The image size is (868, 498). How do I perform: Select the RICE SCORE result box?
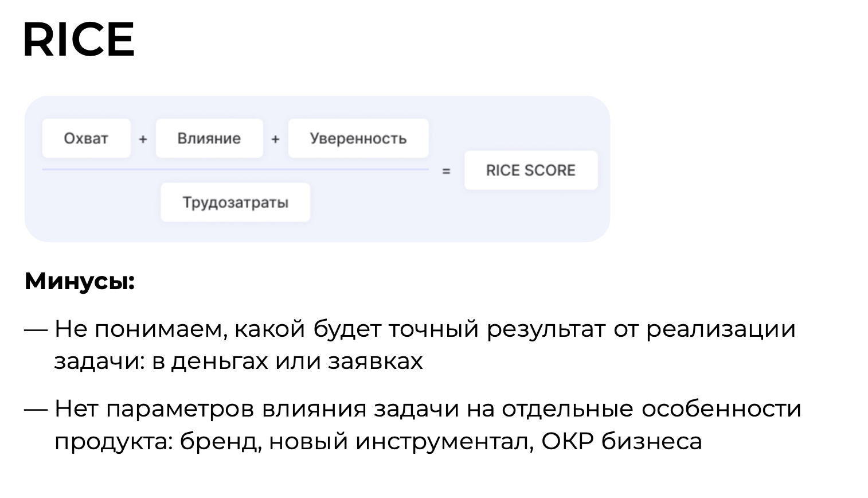pos(531,170)
